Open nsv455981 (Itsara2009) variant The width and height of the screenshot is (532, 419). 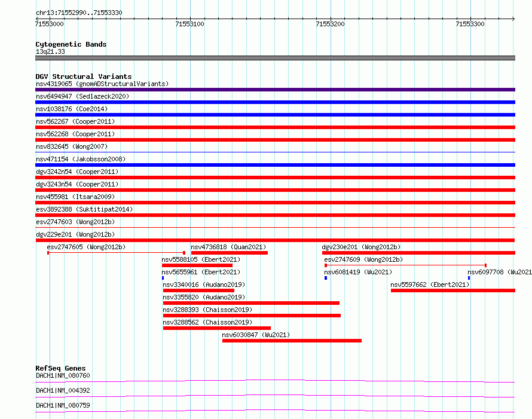coord(75,197)
